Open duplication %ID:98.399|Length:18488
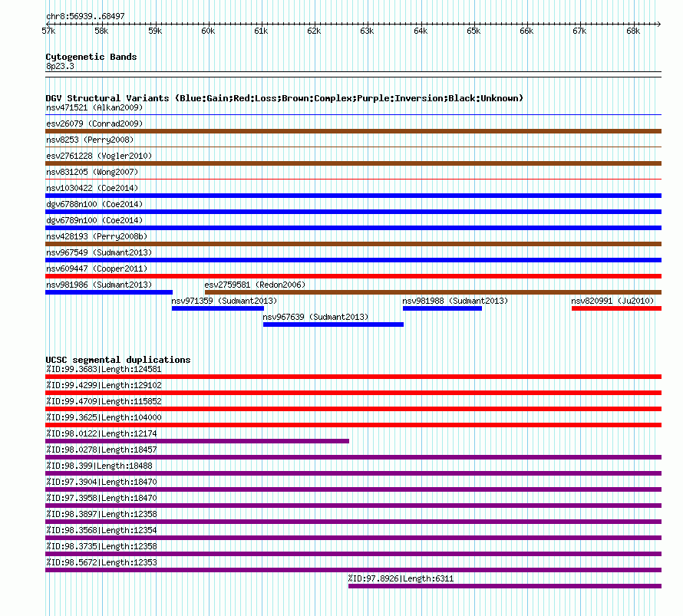Screen dimensions: 683x616 pyautogui.click(x=99, y=466)
